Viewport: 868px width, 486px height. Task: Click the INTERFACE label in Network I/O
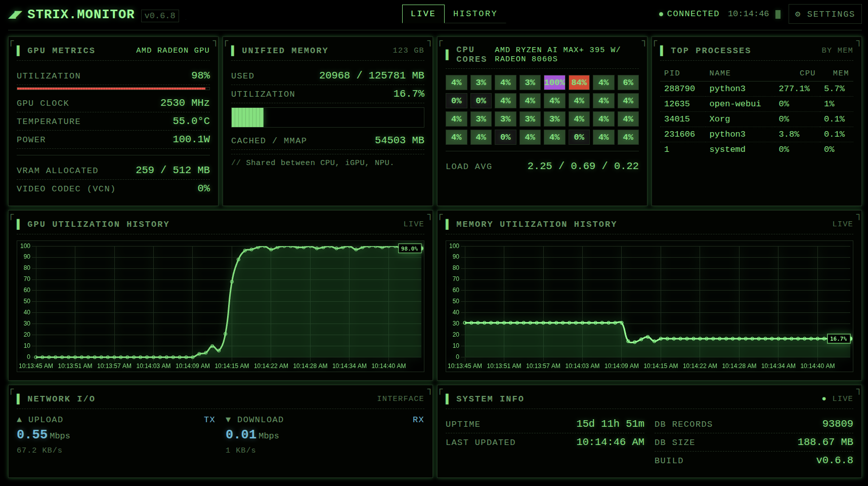coord(401,398)
